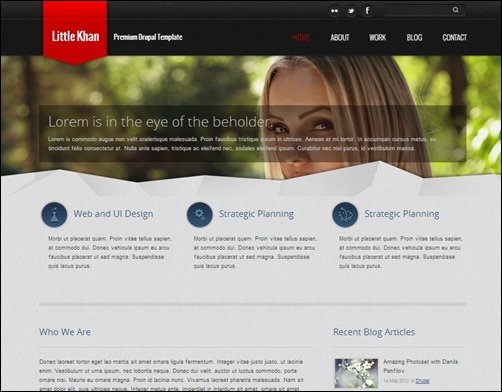Click the hero headline 'Lorem is in the eye of the beholder'
This screenshot has height=392, width=502.
[x=159, y=122]
